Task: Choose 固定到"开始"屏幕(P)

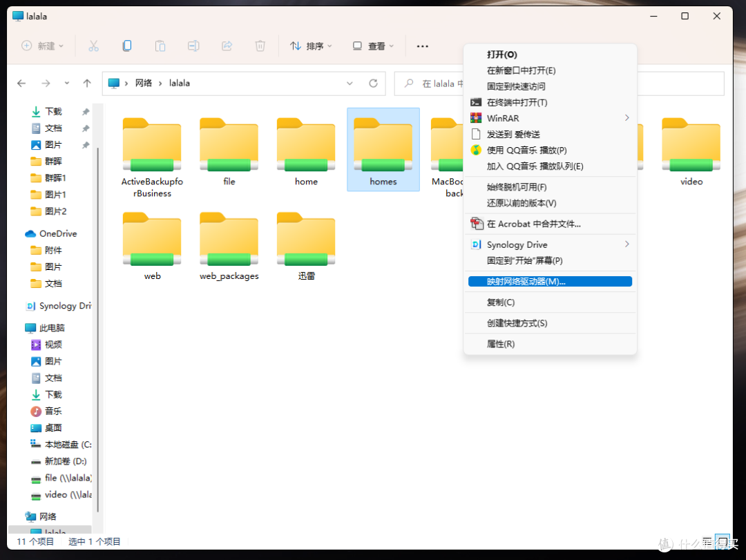Action: pos(550,261)
